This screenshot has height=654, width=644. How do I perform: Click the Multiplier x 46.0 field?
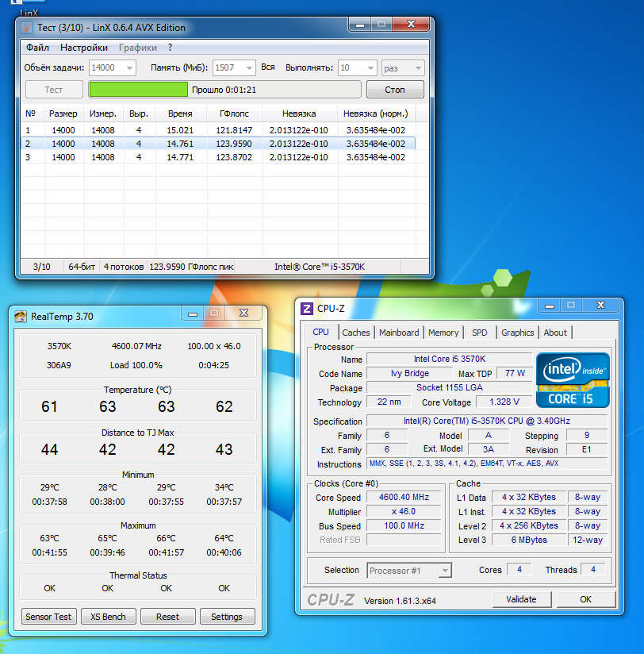[x=404, y=511]
